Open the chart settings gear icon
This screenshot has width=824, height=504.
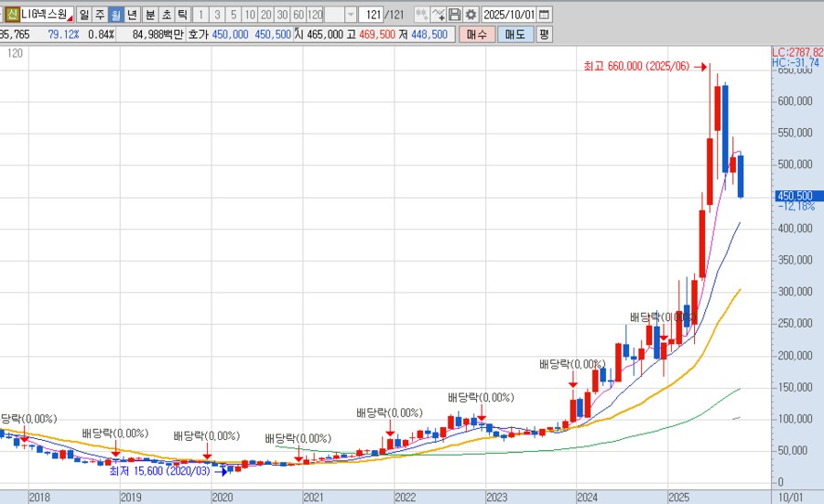point(471,15)
